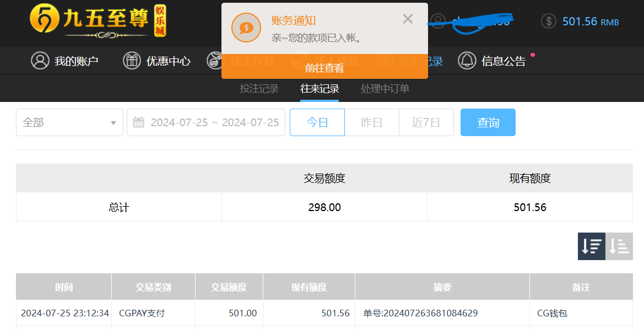Click the 优惠中心 gift box icon
644x329 pixels.
[x=132, y=61]
